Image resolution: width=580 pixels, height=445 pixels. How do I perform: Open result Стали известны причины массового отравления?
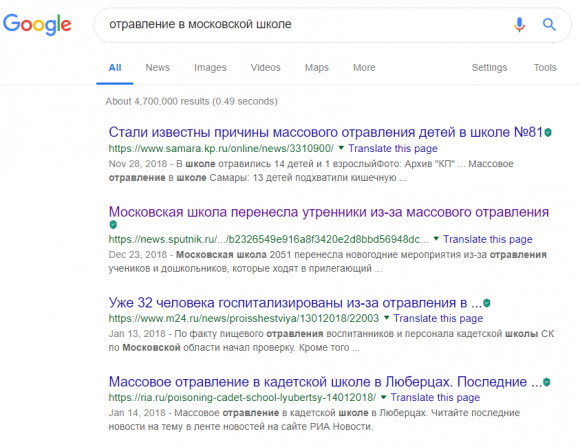326,132
